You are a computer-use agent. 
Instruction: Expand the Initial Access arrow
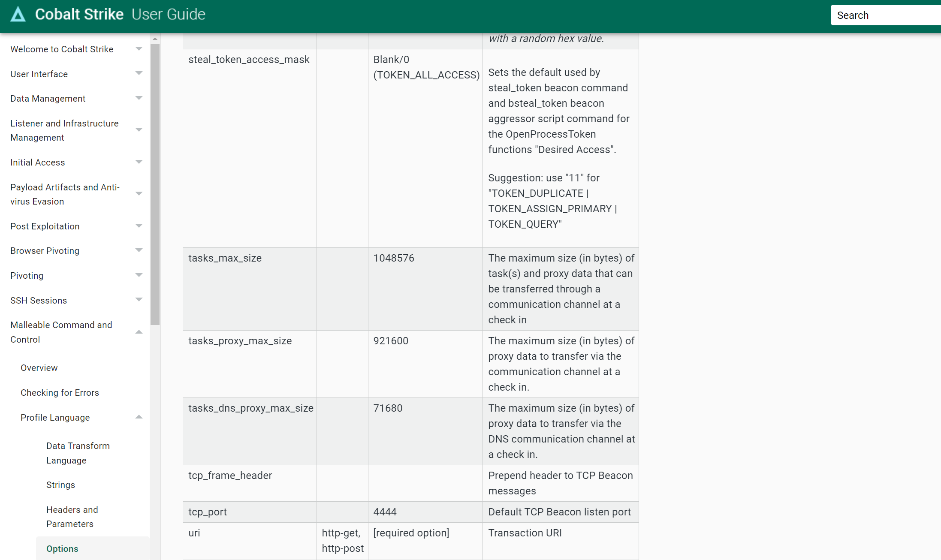139,162
